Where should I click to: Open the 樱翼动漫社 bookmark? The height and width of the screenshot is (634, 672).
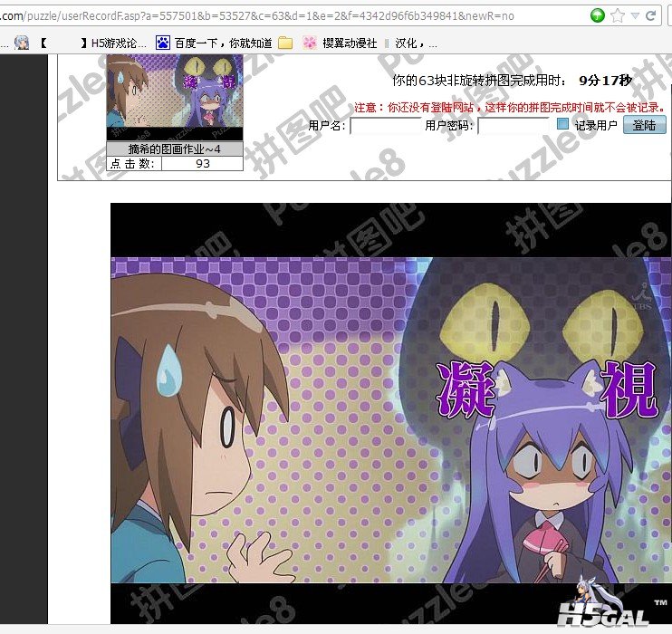coord(350,43)
